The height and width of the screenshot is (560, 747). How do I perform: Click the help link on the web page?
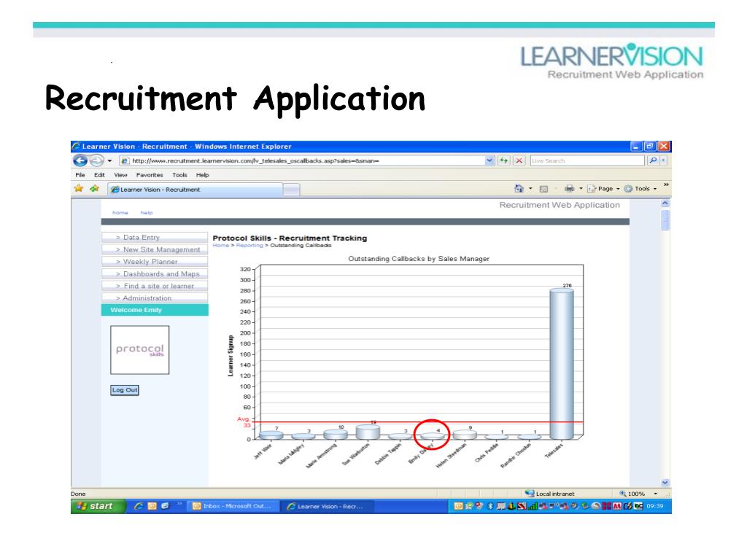point(147,213)
